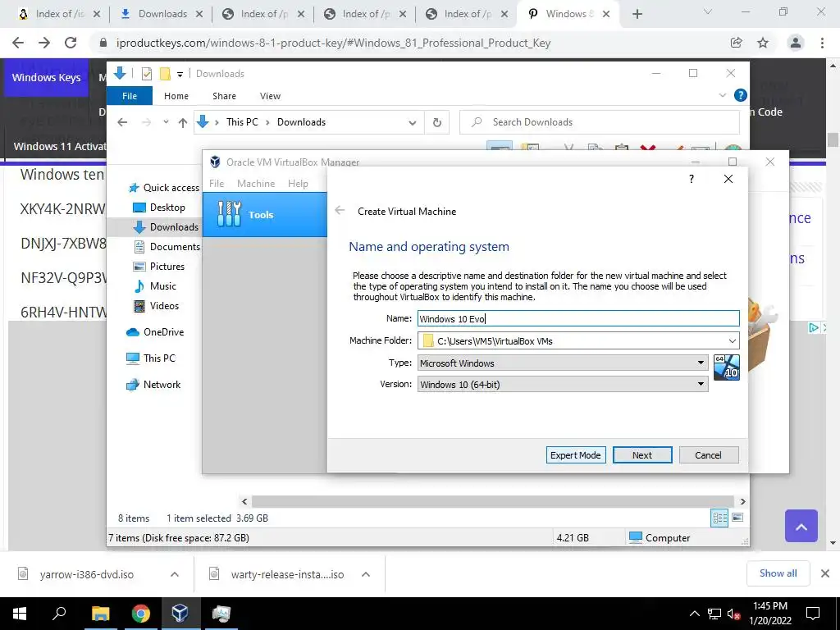The image size is (840, 630).
Task: Open options for yarrow-i386-dvd.iso download
Action: [175, 574]
